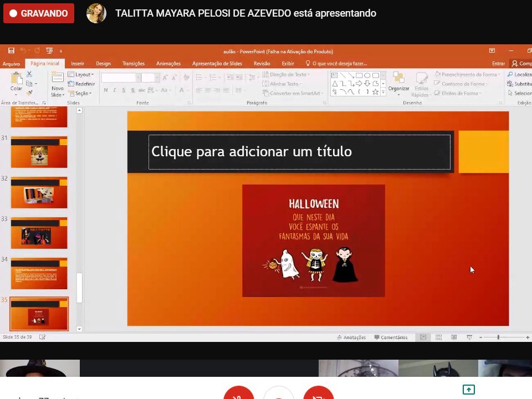Open the Animações tab
Image resolution: width=532 pixels, height=399 pixels.
pyautogui.click(x=168, y=63)
